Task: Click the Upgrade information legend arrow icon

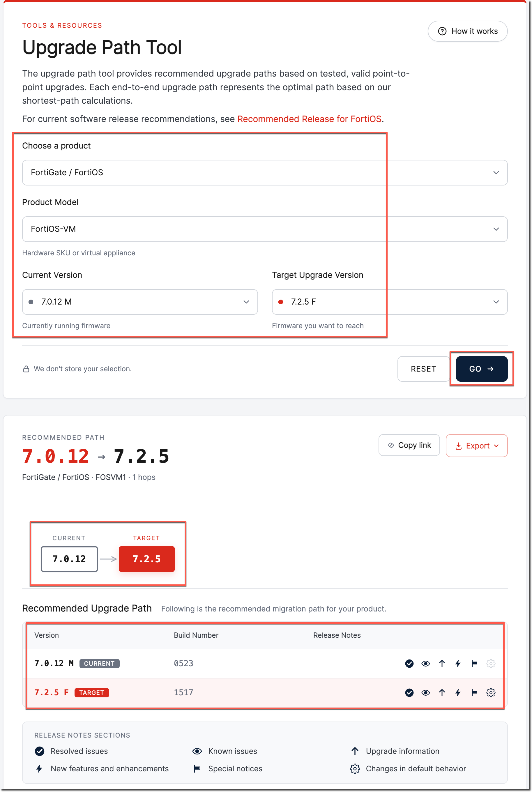Action: [x=355, y=751]
